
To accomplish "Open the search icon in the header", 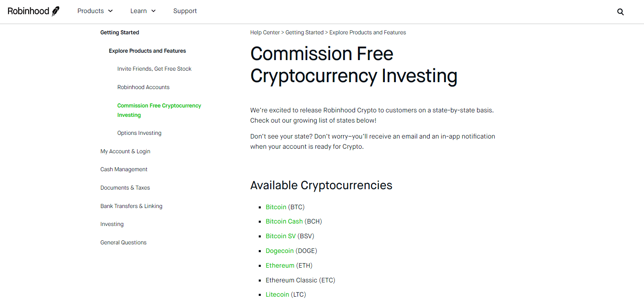I will [x=620, y=12].
